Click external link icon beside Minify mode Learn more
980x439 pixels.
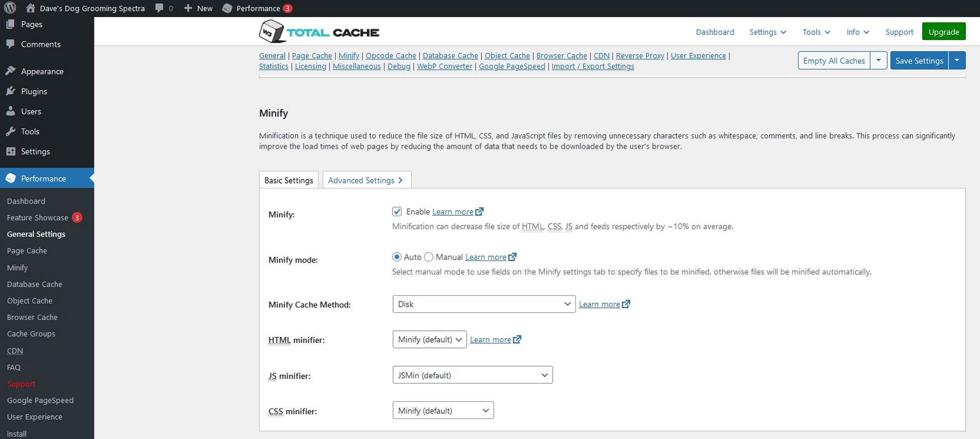click(513, 257)
